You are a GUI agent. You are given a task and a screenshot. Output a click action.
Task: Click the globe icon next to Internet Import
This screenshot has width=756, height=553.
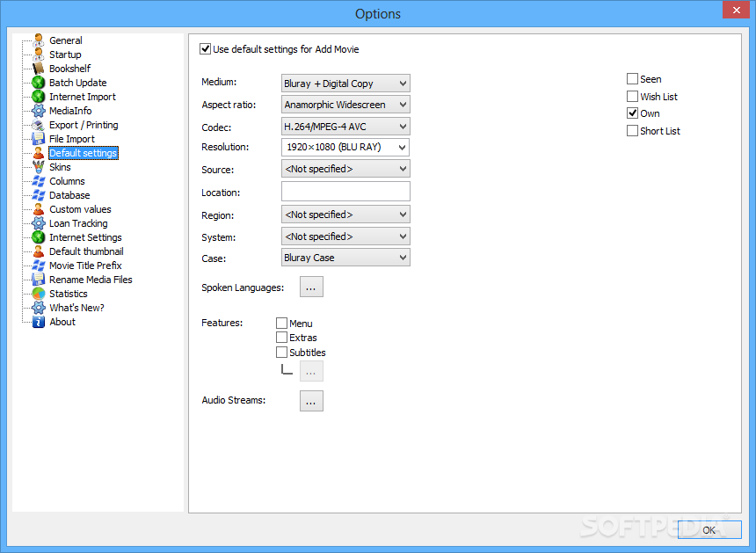(x=39, y=97)
